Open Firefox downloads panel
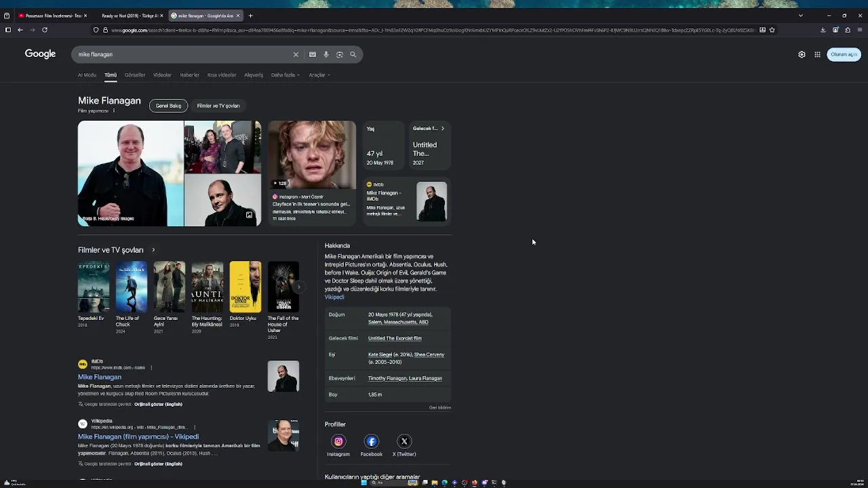The image size is (868, 488). 823,30
